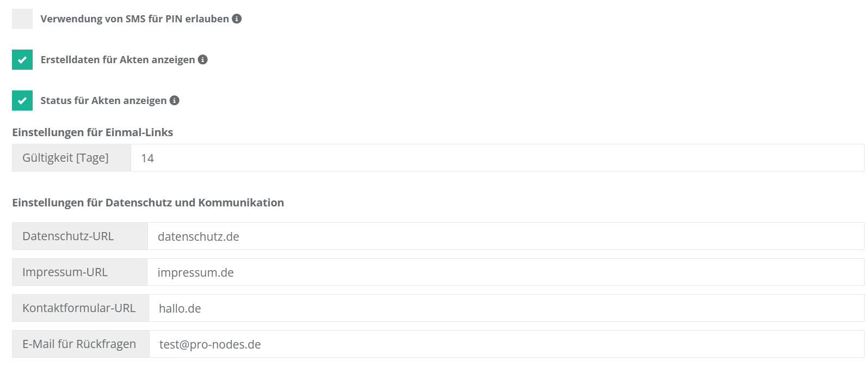Disable Status für Akten anzeigen checkbox
The width and height of the screenshot is (868, 378).
point(22,101)
